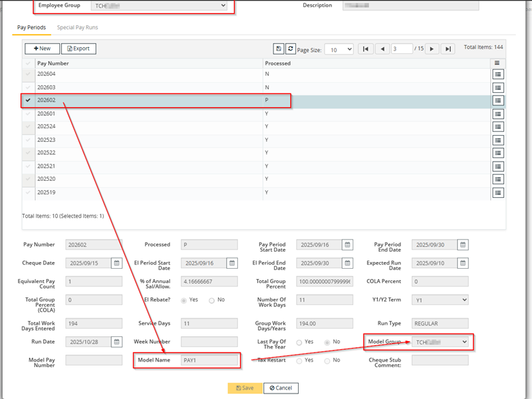Open detail menu for pay number 202521
Image resolution: width=532 pixels, height=399 pixels.
(x=498, y=166)
